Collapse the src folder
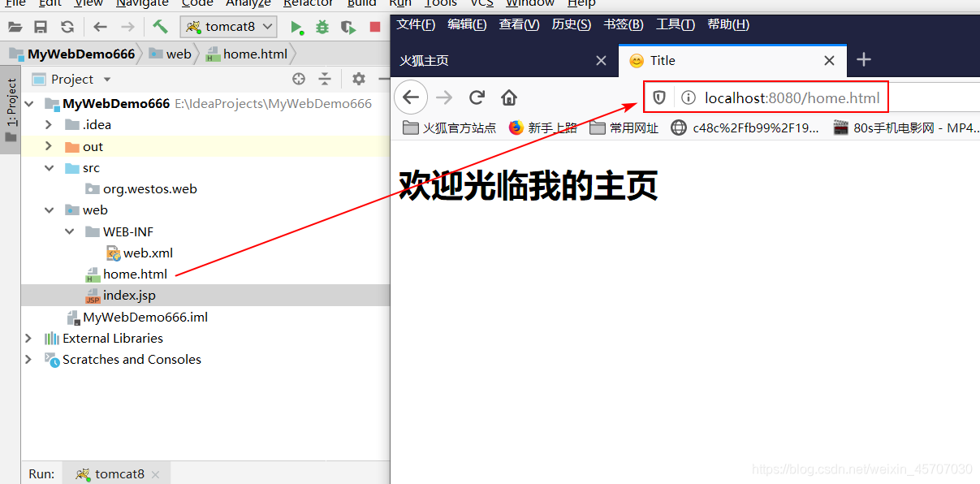This screenshot has height=484, width=980. pyautogui.click(x=49, y=168)
